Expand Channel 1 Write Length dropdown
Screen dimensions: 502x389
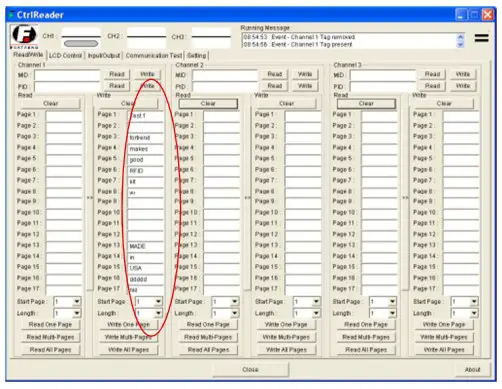(x=158, y=313)
